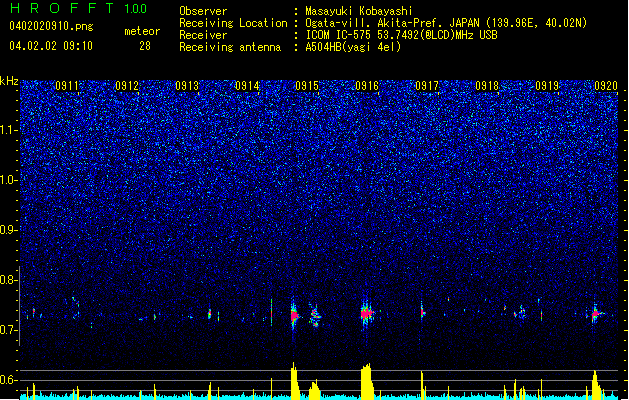Click the ICOM IC-575 receiver text
This screenshot has width=629, height=400.
pyautogui.click(x=401, y=35)
